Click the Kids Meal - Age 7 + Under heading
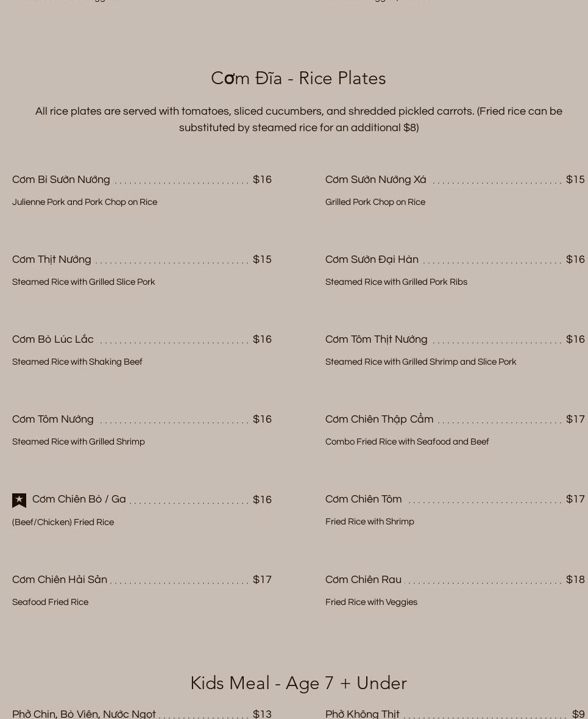Image resolution: width=588 pixels, height=719 pixels. [x=298, y=683]
